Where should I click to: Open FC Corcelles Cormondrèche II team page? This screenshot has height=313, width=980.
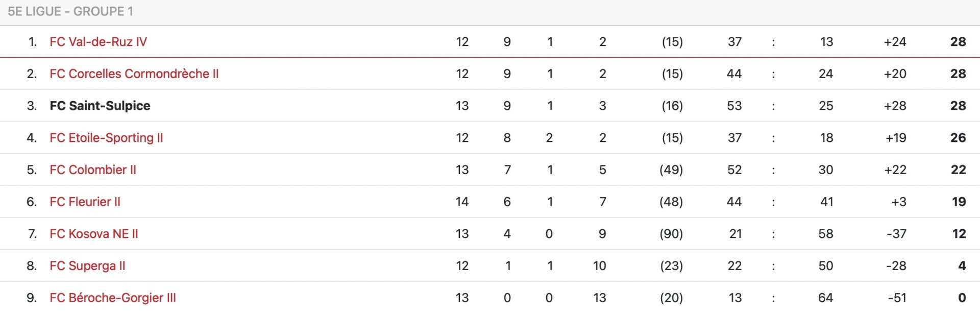click(134, 74)
